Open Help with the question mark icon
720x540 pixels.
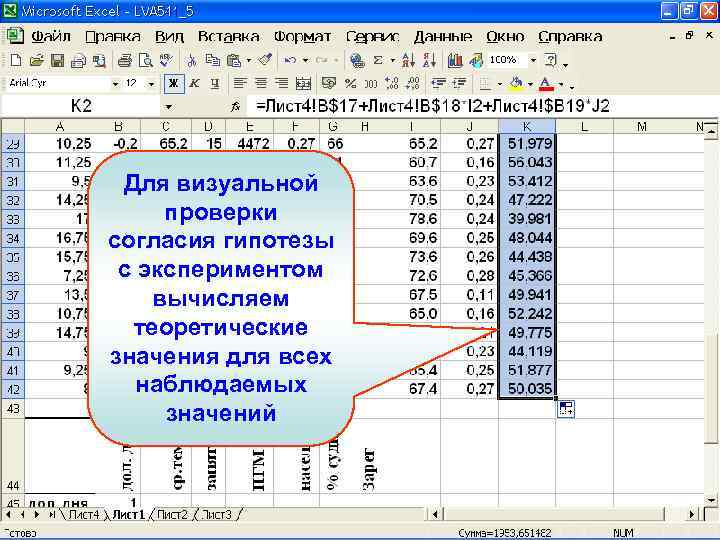click(550, 60)
